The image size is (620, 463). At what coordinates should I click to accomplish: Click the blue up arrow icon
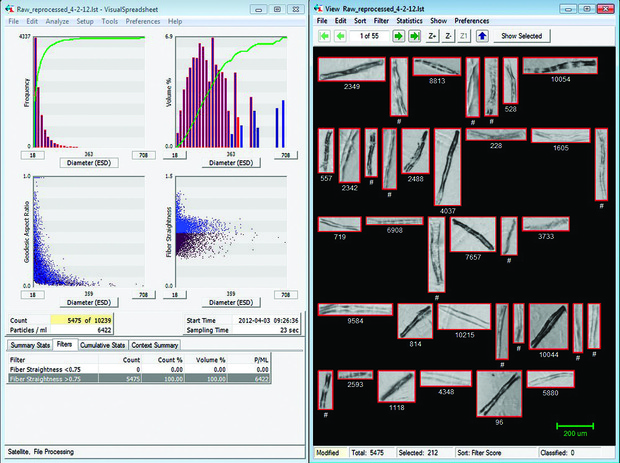pos(482,36)
